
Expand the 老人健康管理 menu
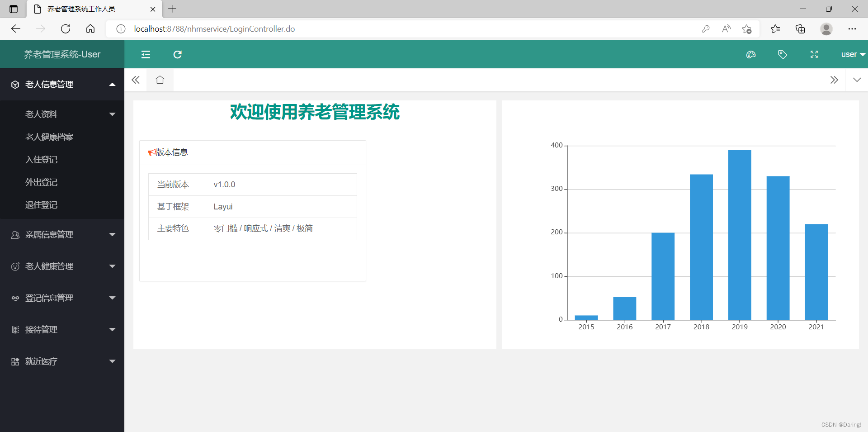(x=62, y=266)
